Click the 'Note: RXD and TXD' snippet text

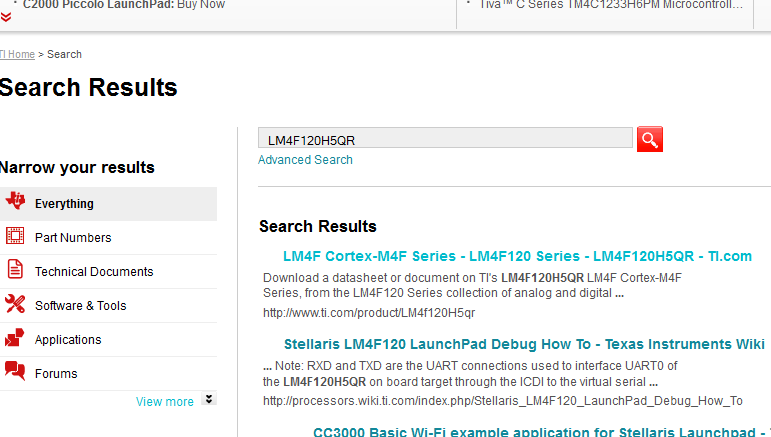(x=470, y=374)
